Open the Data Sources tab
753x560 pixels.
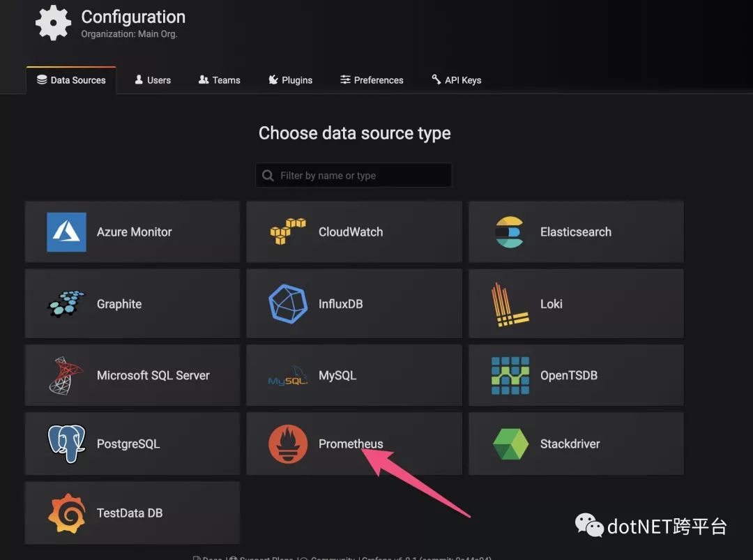(71, 80)
